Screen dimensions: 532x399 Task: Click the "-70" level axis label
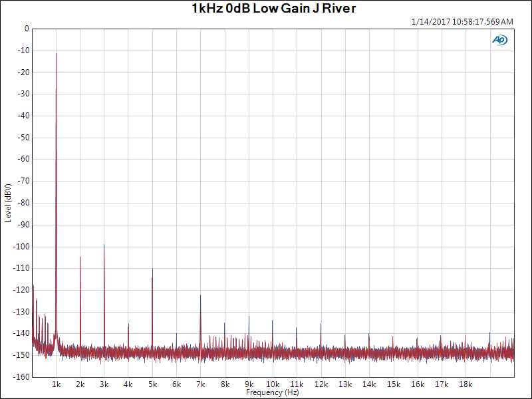point(23,181)
